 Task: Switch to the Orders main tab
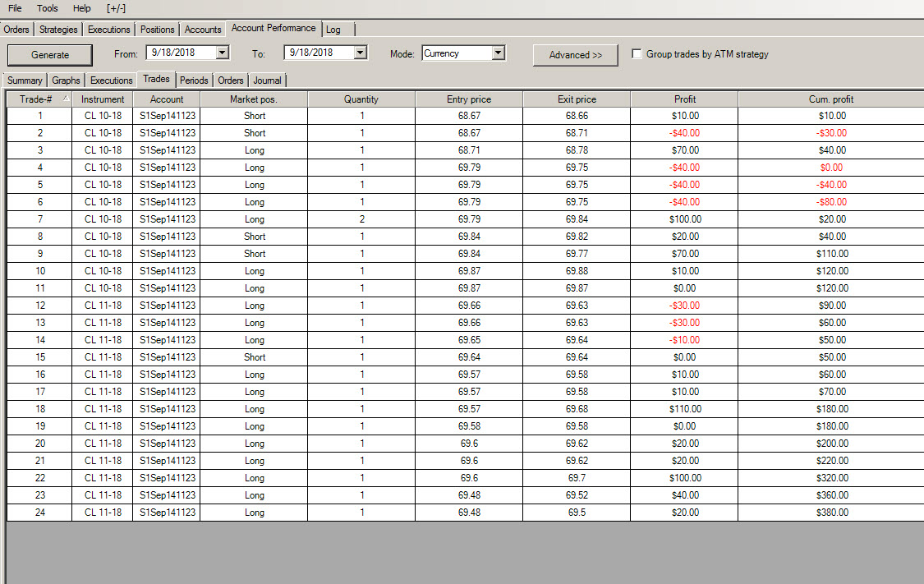(x=16, y=30)
